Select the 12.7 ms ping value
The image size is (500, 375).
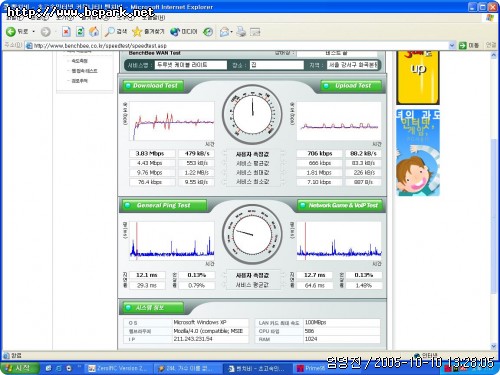[314, 275]
